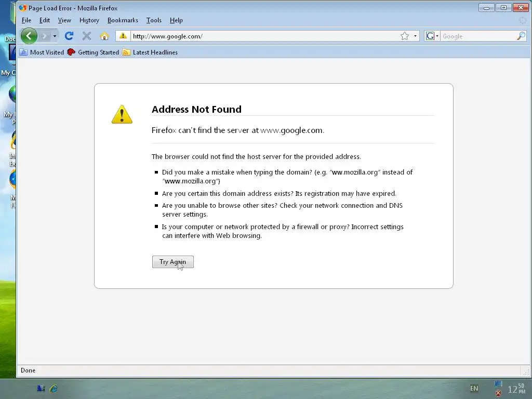This screenshot has height=399, width=532.
Task: Click the Google search input field
Action: pyautogui.click(x=478, y=36)
